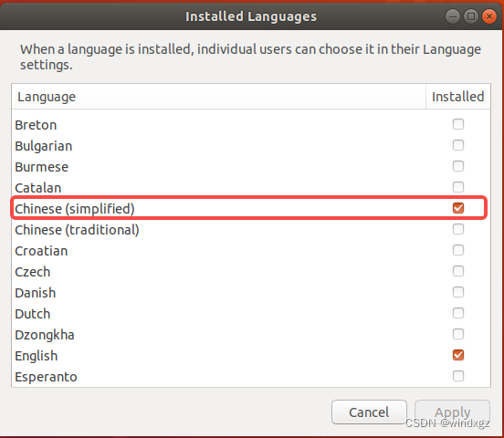Uncheck the English installed checkbox
Viewport: 504px width, 438px height.
(458, 355)
